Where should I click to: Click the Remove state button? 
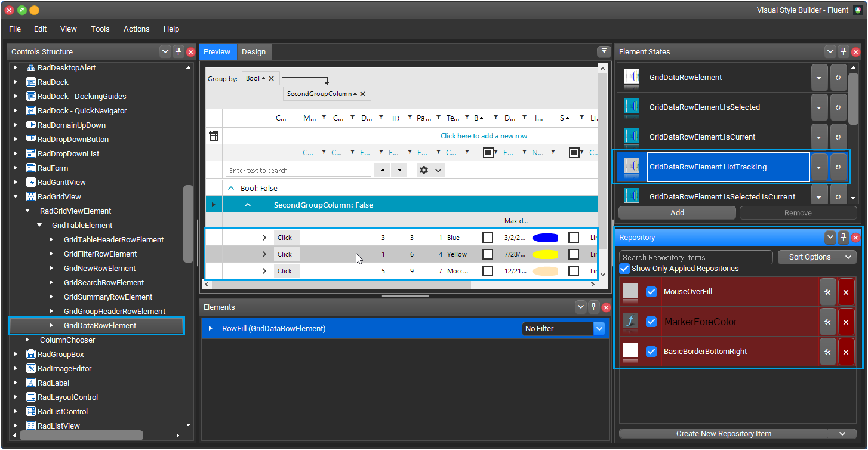click(x=798, y=212)
